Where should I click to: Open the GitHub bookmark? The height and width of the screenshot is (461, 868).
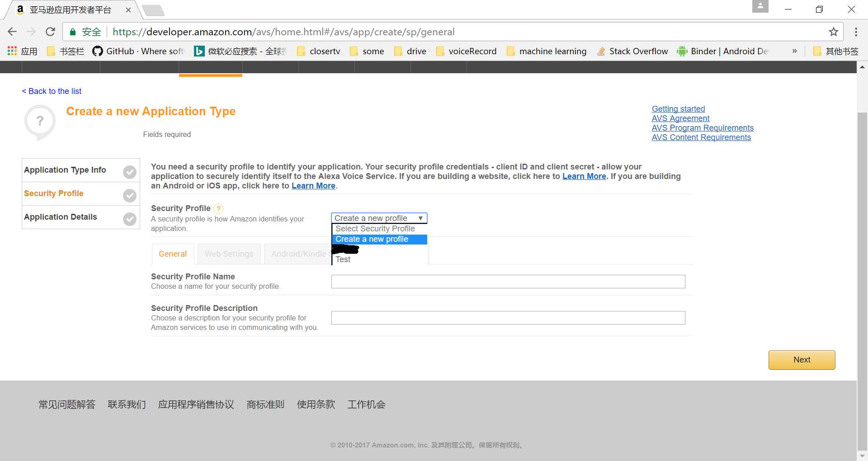[x=138, y=51]
